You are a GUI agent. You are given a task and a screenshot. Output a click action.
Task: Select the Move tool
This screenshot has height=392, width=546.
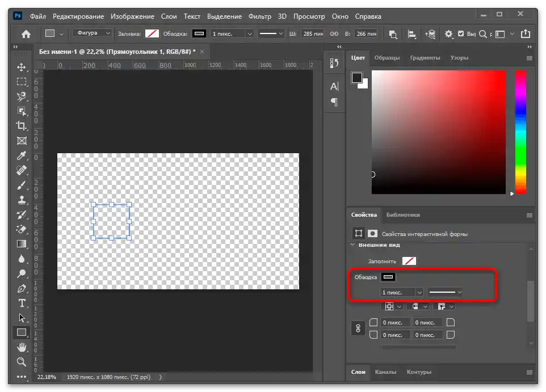coord(22,67)
